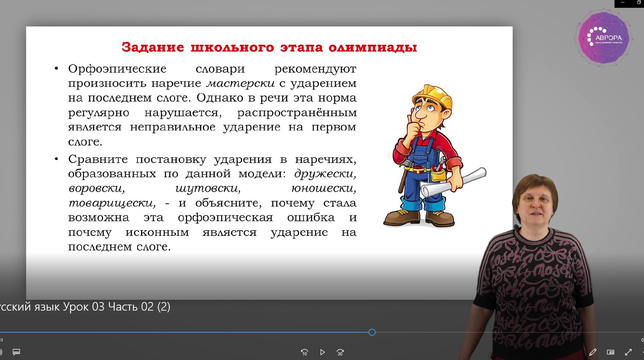Click the italic word 'мастерски' on the slide
Screen dimensions: 644x360
(240, 84)
